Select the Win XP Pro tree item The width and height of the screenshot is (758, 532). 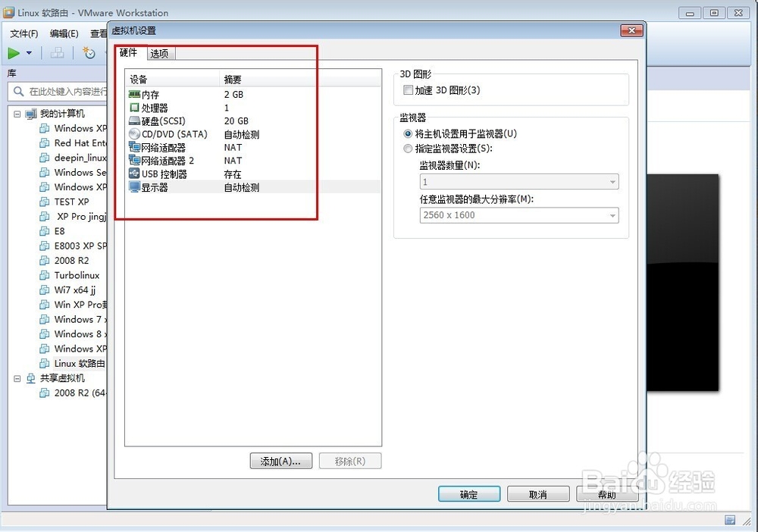tap(80, 305)
